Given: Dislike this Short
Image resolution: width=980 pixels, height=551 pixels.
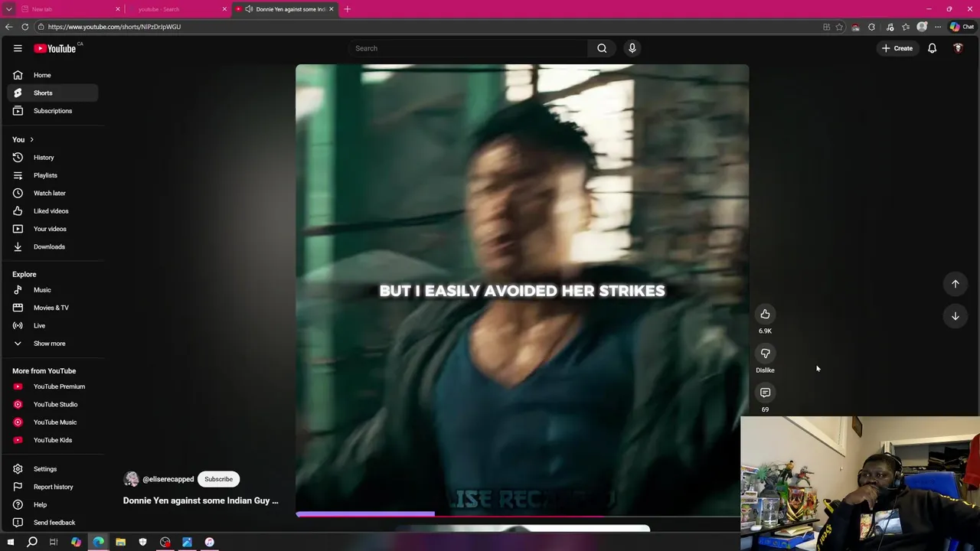Looking at the screenshot, I should [765, 354].
